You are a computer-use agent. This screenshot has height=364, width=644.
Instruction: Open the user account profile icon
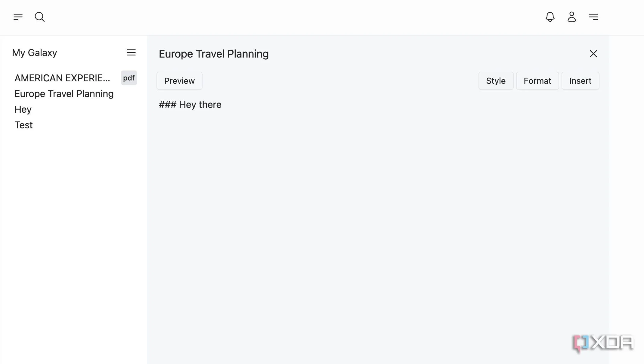pyautogui.click(x=572, y=17)
